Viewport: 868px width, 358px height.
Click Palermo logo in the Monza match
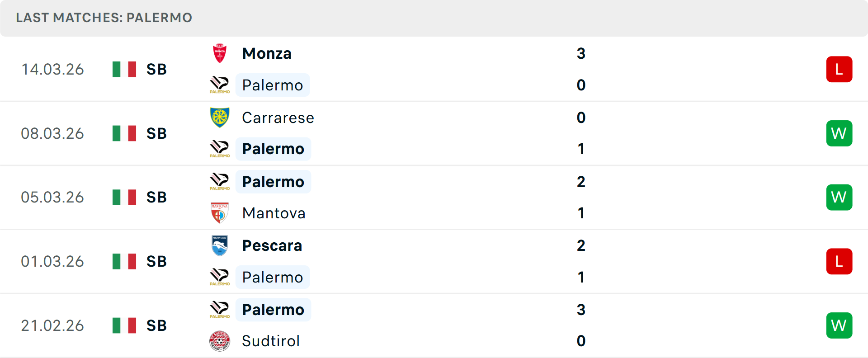(220, 85)
